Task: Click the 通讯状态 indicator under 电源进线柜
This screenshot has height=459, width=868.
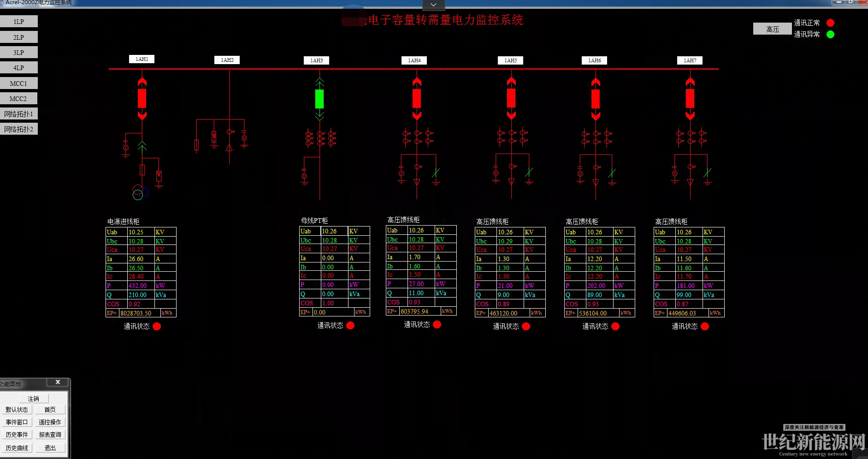Action: [x=157, y=326]
